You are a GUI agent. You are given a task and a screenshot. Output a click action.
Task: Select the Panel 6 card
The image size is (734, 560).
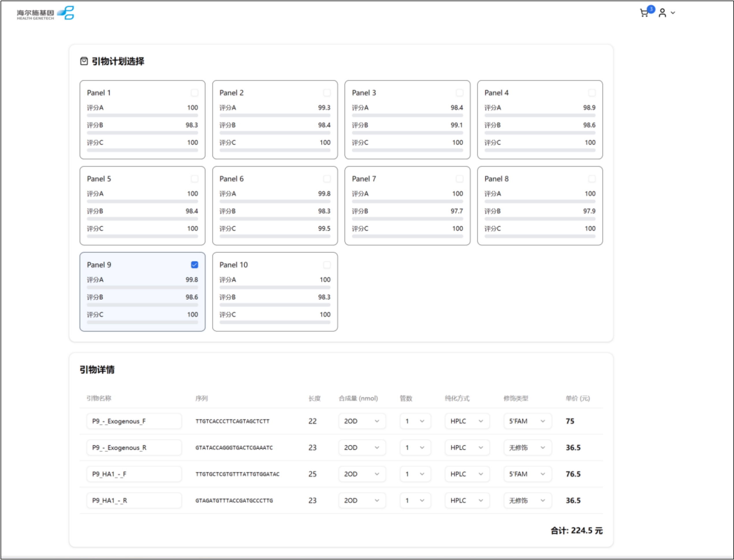[275, 206]
